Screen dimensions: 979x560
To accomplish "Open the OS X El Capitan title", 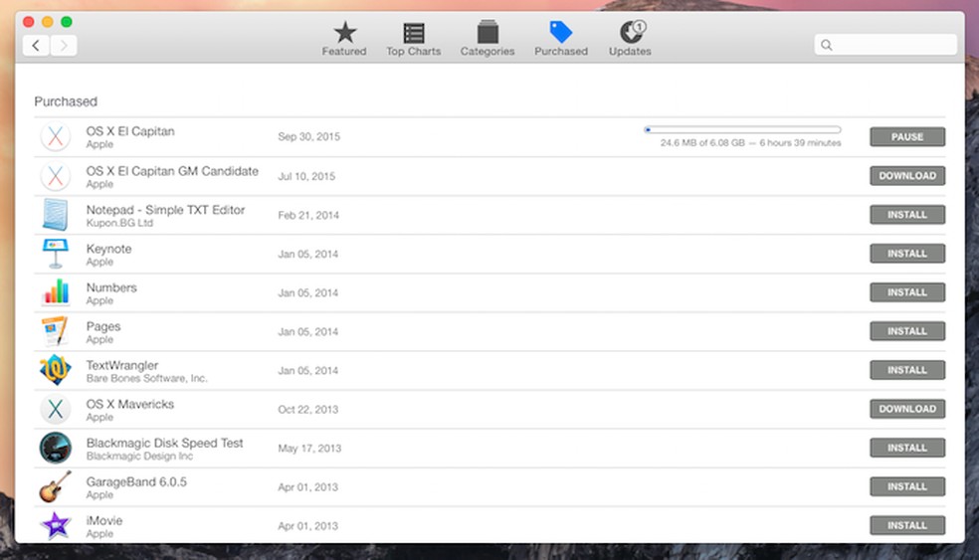I will 130,131.
